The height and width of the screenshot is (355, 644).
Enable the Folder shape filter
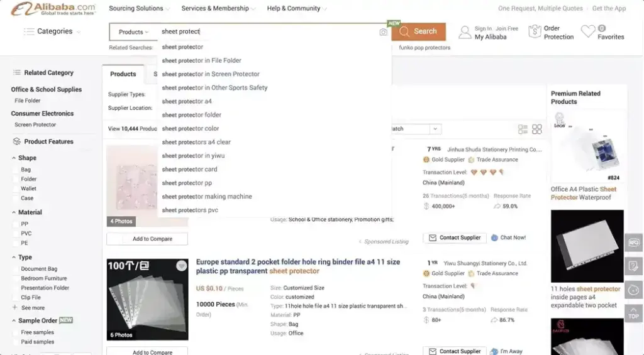tap(16, 179)
